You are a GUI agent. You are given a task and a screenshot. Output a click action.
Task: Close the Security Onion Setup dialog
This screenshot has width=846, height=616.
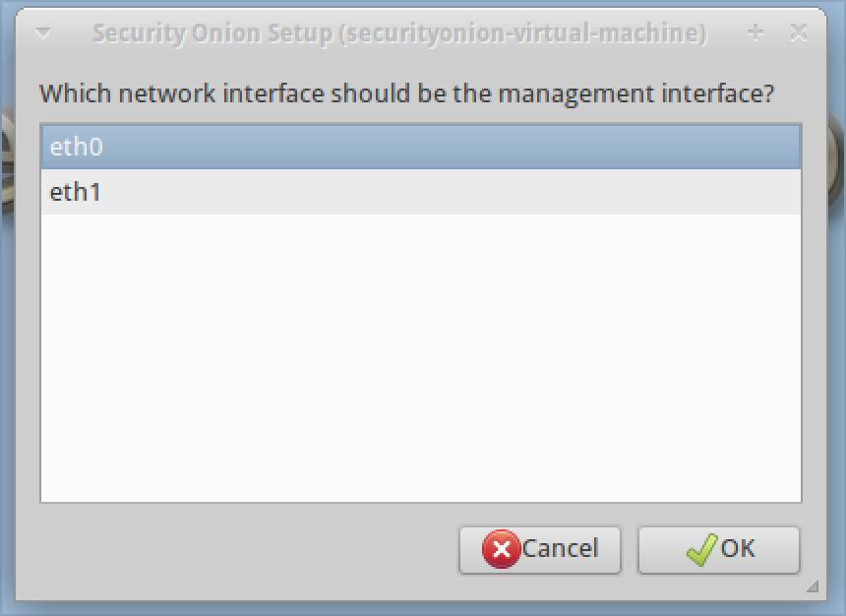pos(799,32)
